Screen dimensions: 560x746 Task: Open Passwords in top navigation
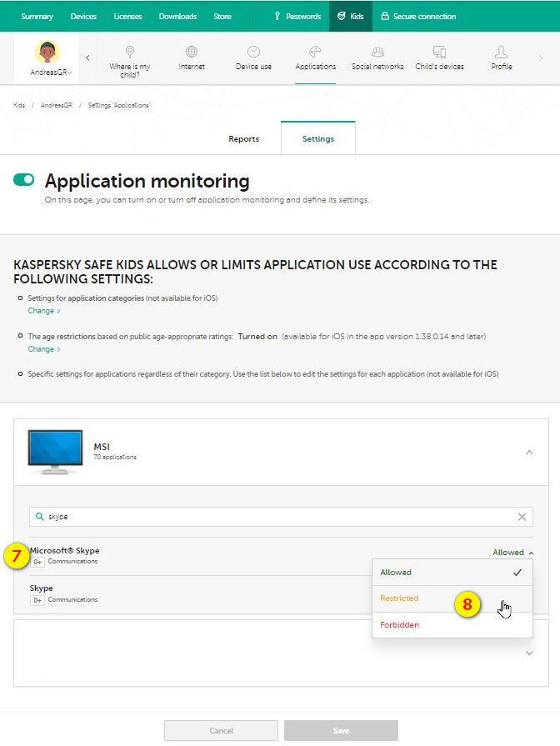coord(297,16)
